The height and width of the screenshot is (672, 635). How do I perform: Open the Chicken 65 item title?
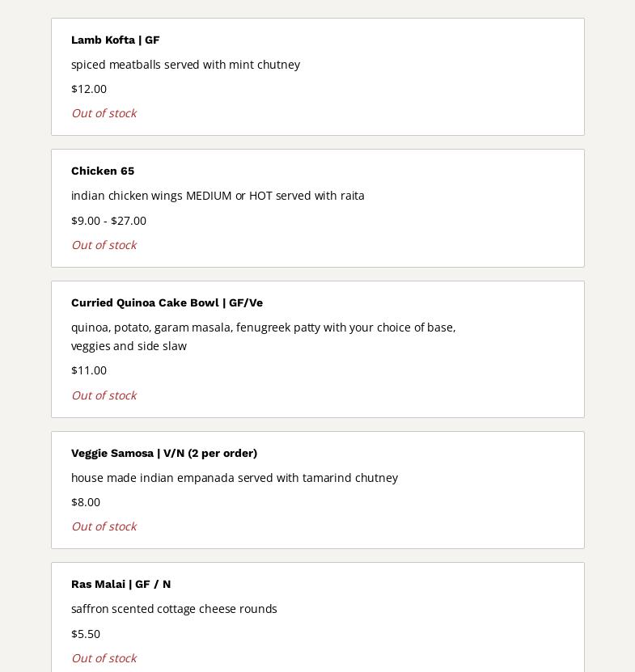point(103,171)
